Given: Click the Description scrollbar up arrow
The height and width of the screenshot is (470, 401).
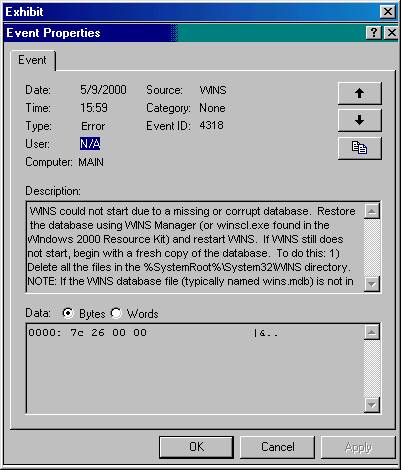Looking at the screenshot, I should pos(372,211).
